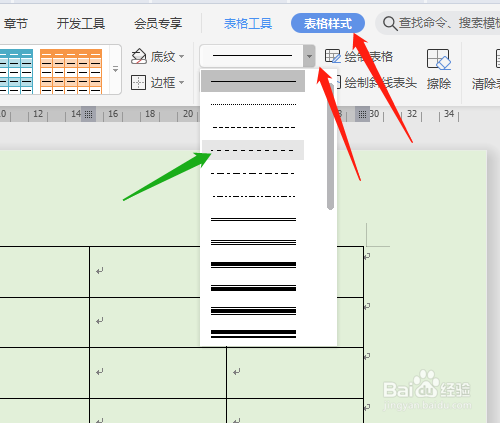Click the 底纹 shading paint bucket icon
Image resolution: width=500 pixels, height=423 pixels.
click(x=139, y=56)
